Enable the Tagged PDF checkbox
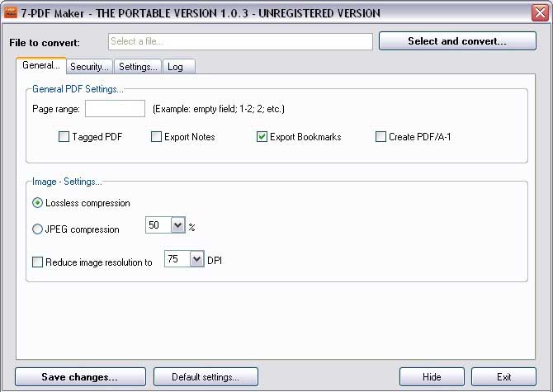This screenshot has width=553, height=392. tap(64, 137)
